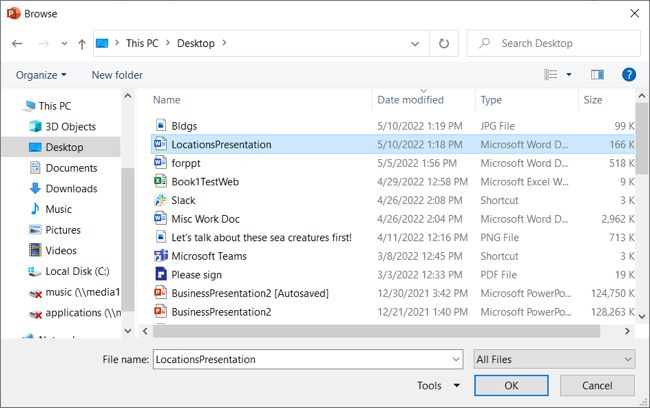Open the Tools dropdown menu
Image resolution: width=650 pixels, height=408 pixels.
(438, 385)
